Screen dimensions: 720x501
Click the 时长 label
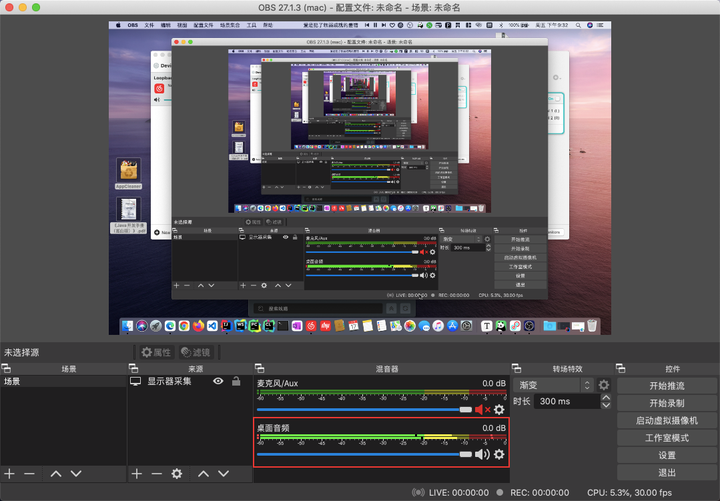click(522, 401)
